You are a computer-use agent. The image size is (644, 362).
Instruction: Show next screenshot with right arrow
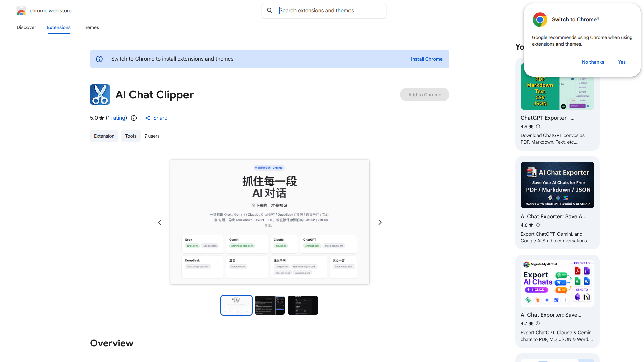coord(380,222)
